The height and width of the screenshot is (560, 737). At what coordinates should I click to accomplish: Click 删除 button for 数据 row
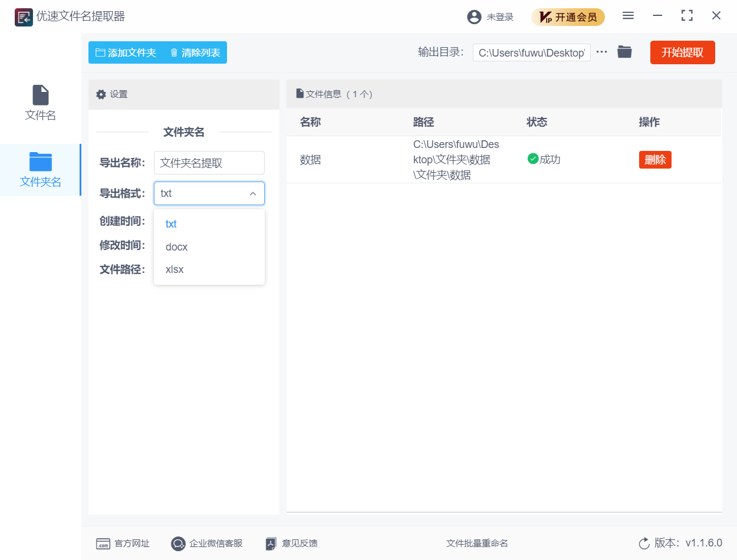coord(655,160)
